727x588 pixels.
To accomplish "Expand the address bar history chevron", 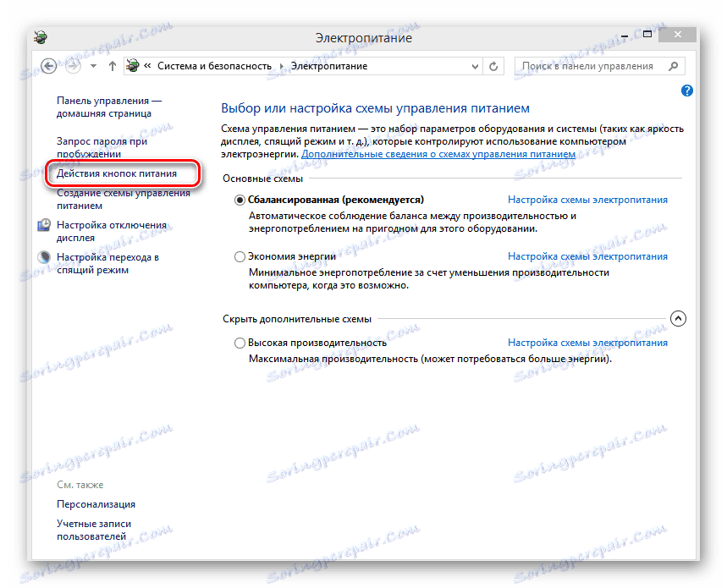I will pyautogui.click(x=475, y=67).
